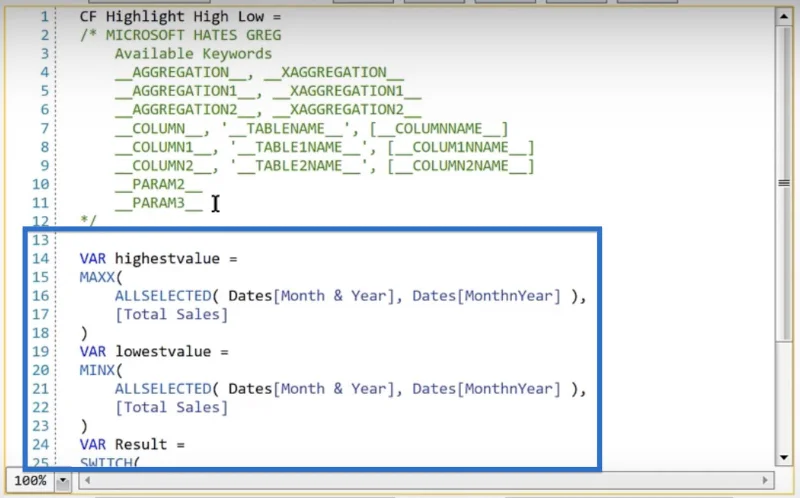Image resolution: width=800 pixels, height=498 pixels.
Task: Click the horizontal scrollbar left arrow
Action: [x=87, y=480]
